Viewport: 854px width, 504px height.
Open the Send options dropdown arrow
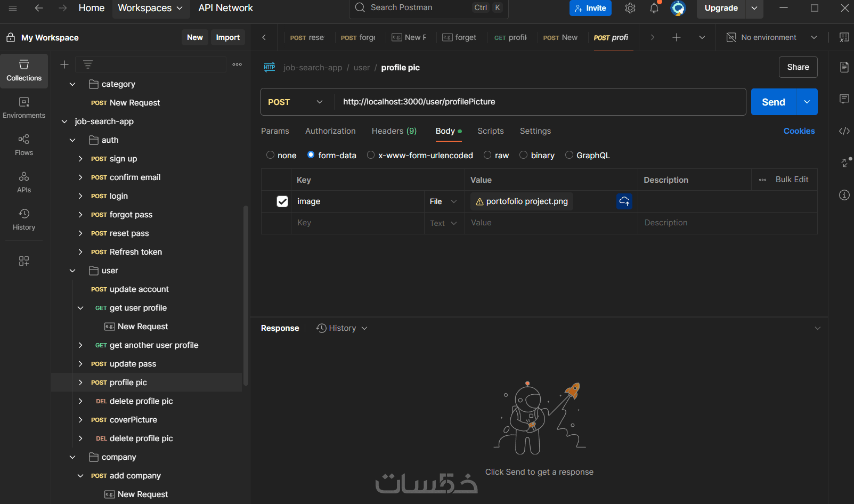pyautogui.click(x=807, y=102)
